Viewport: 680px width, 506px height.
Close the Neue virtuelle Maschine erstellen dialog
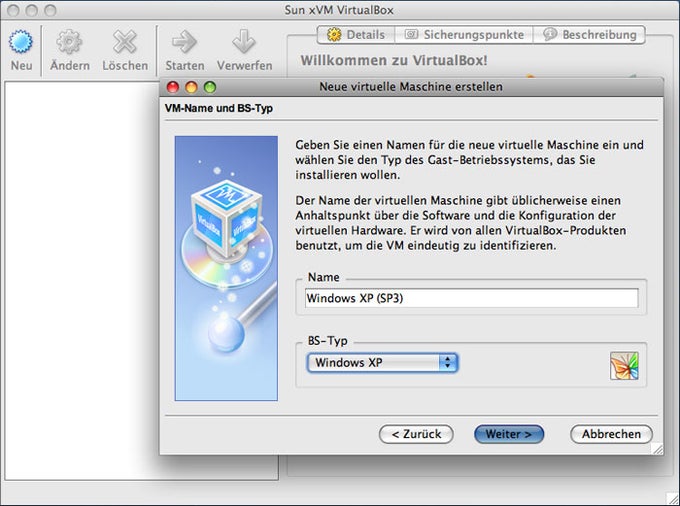173,87
